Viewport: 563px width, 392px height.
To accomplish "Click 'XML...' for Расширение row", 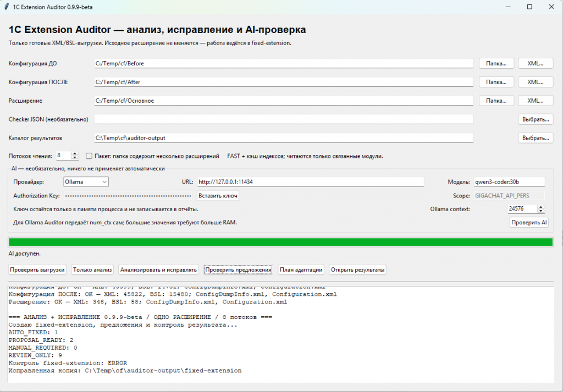I will click(536, 101).
